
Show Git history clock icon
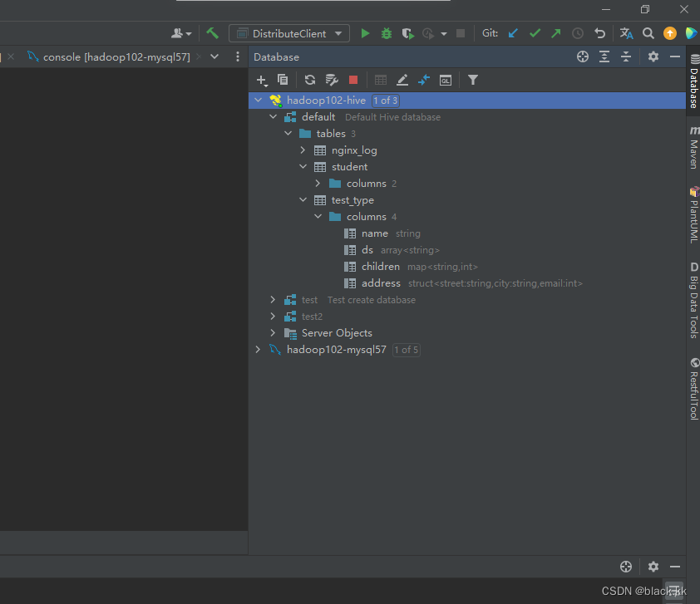click(x=578, y=33)
